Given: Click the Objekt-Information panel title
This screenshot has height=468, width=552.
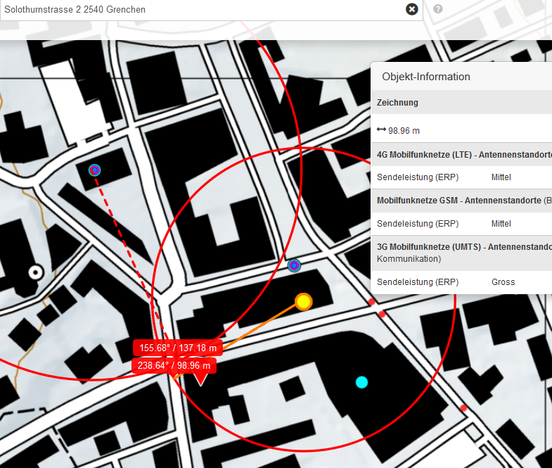Looking at the screenshot, I should point(426,76).
